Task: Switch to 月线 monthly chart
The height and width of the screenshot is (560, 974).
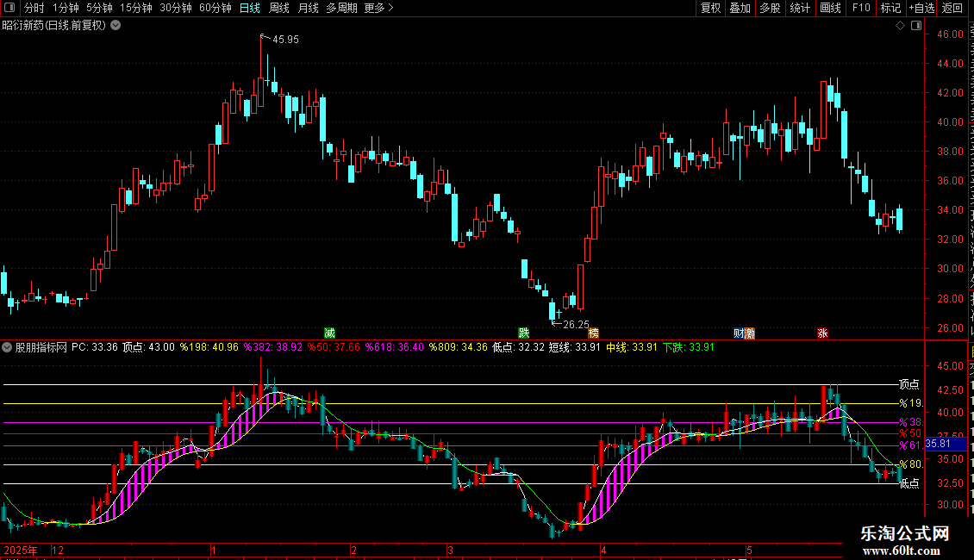Action: (x=308, y=8)
